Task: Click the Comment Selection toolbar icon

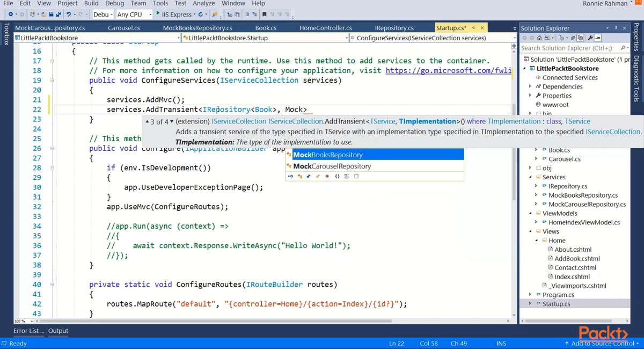Action: (x=247, y=14)
